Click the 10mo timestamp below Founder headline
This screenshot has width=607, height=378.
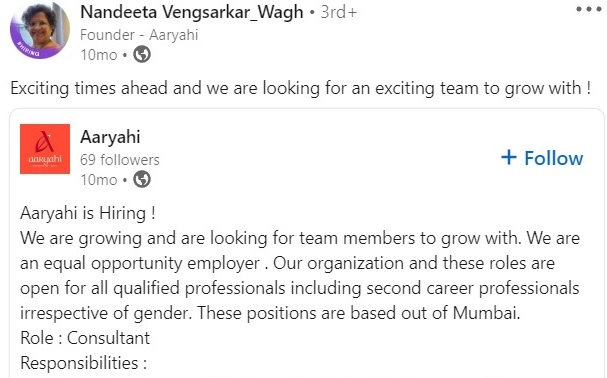[x=99, y=55]
